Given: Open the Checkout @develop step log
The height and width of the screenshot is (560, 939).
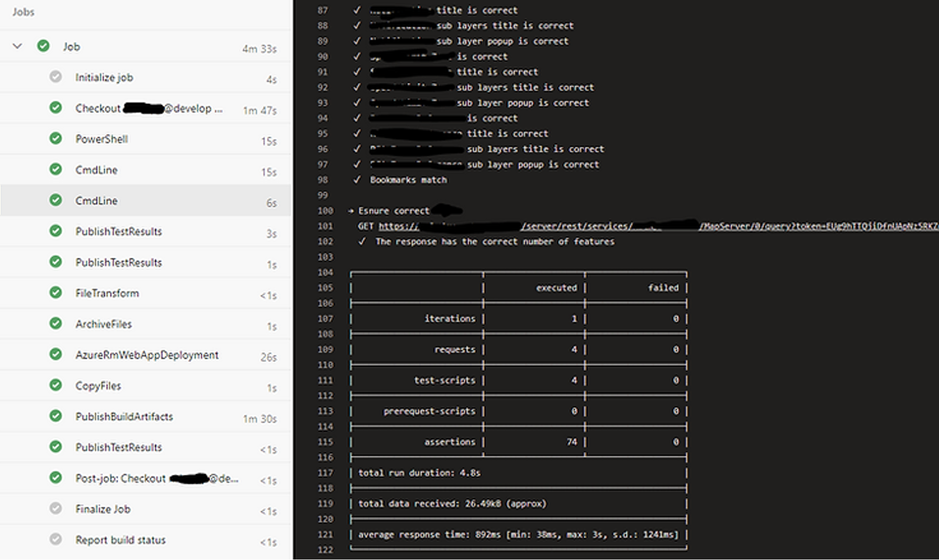Looking at the screenshot, I should [146, 108].
